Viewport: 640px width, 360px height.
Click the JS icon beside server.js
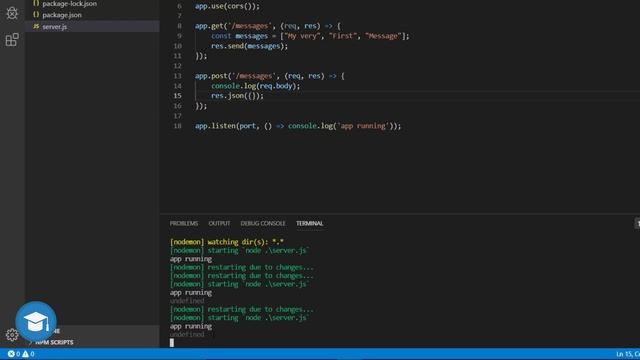[36, 27]
